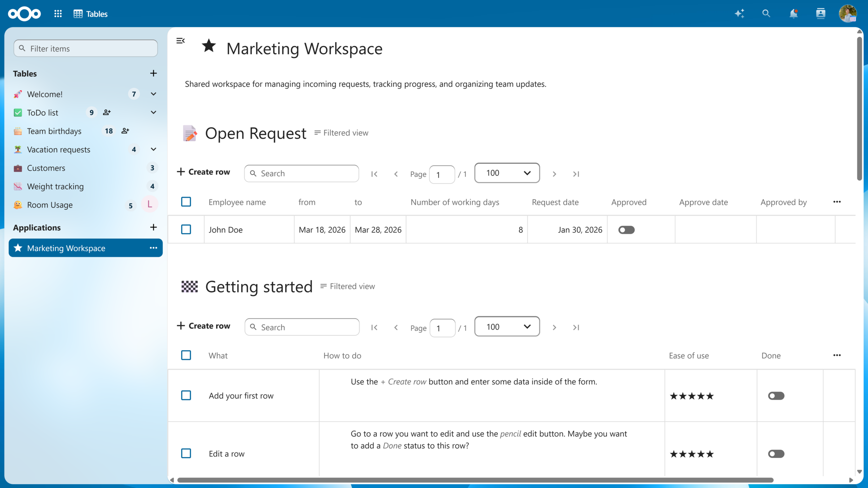Click the L avatar on Room Usage

tap(150, 204)
